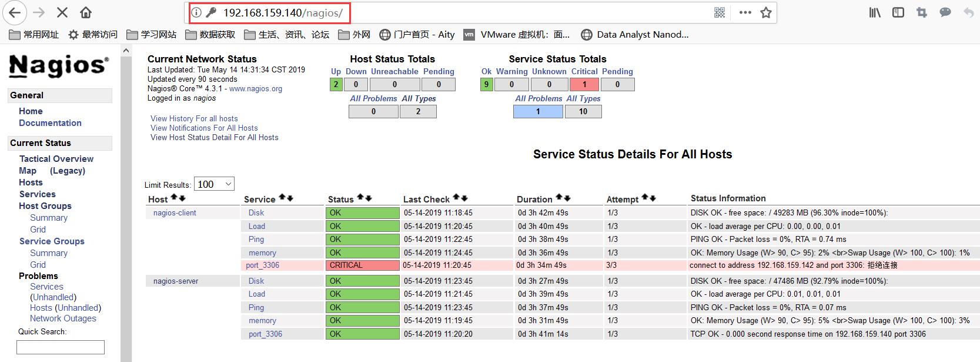This screenshot has height=362, width=980.
Task: Sort Last Check column descending with down arrow
Action: click(464, 198)
